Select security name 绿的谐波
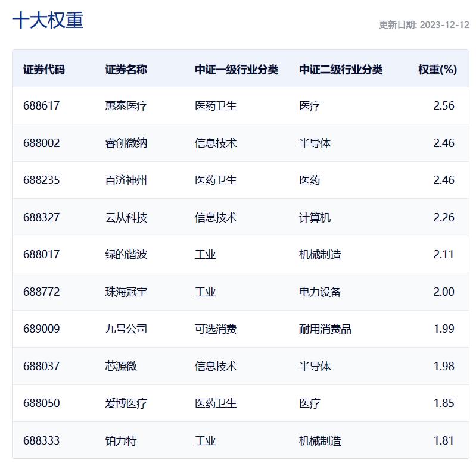The height and width of the screenshot is (463, 476). [126, 254]
